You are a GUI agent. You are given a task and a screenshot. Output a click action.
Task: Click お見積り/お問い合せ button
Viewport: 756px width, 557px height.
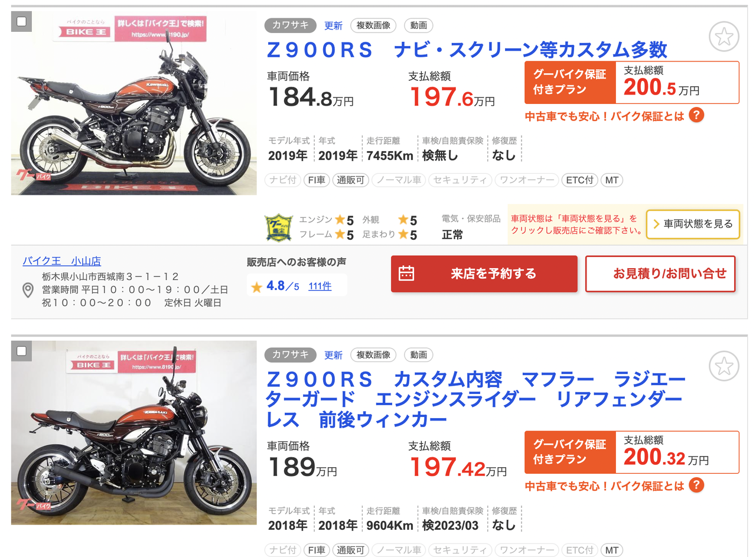click(x=660, y=273)
